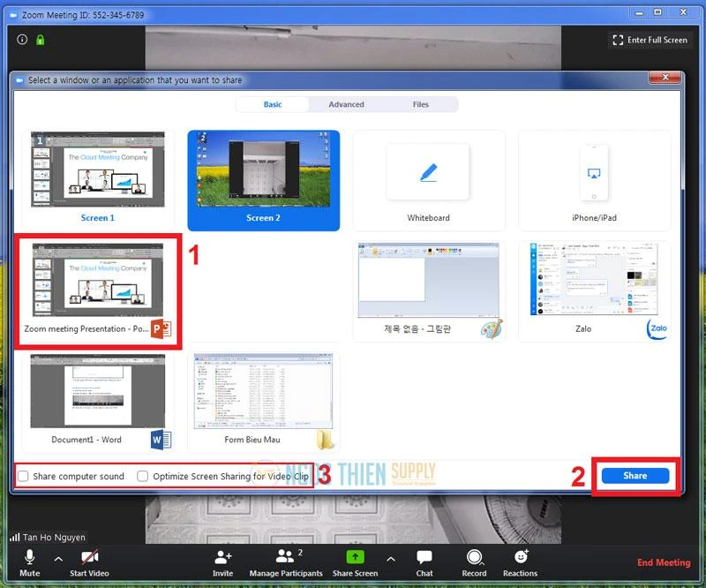Switch to the Advanced tab
This screenshot has height=588, width=706.
coord(346,104)
